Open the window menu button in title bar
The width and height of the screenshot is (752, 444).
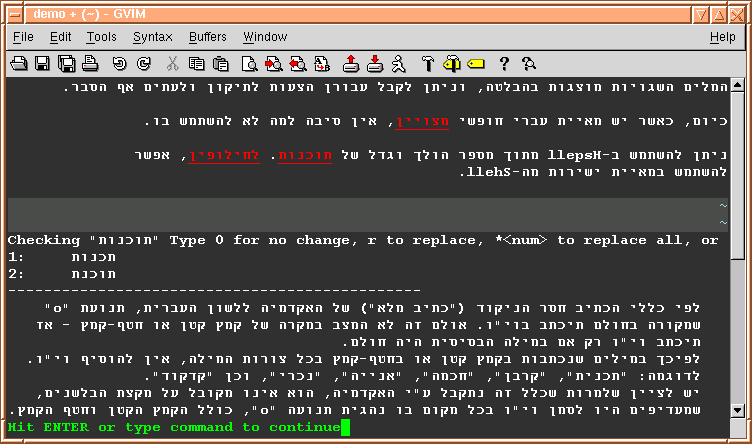click(x=15, y=15)
